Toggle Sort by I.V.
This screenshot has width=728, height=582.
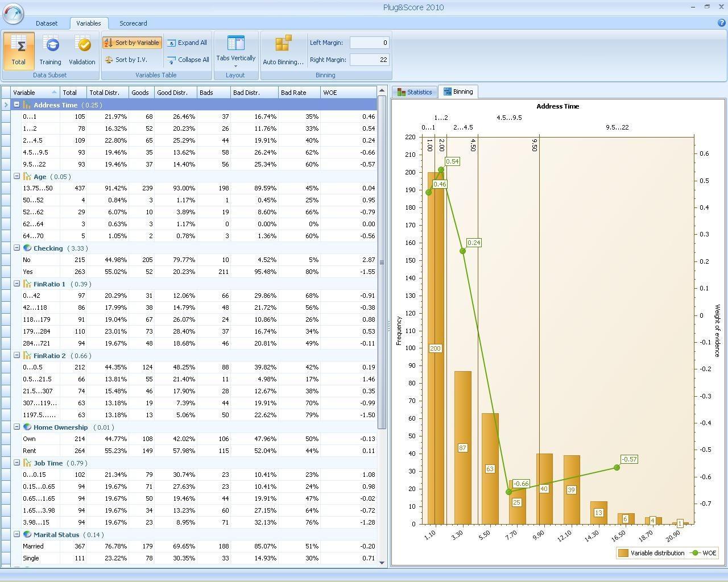click(126, 60)
